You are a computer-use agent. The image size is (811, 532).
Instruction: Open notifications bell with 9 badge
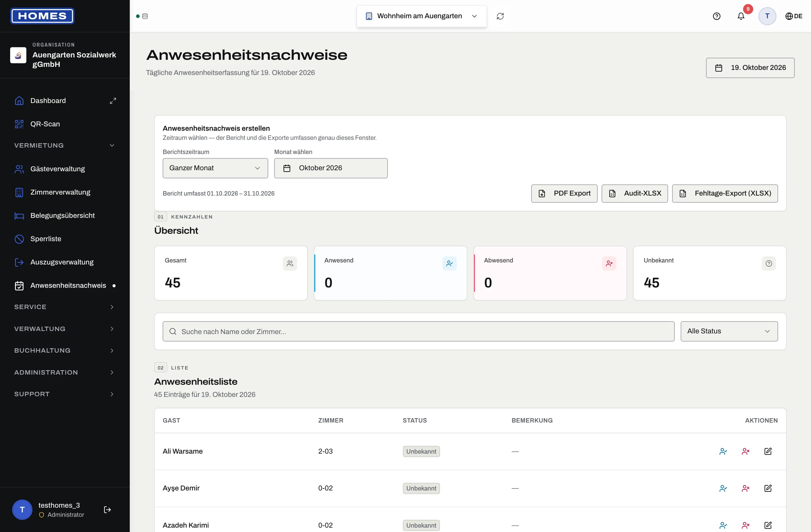coord(741,16)
